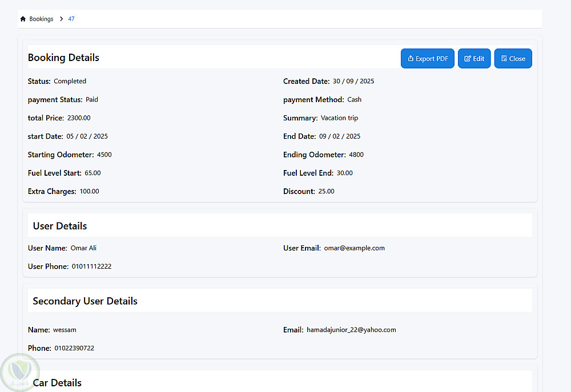Viewport: 571px width, 392px height.
Task: Click the Car Details section heading
Action: (57, 383)
